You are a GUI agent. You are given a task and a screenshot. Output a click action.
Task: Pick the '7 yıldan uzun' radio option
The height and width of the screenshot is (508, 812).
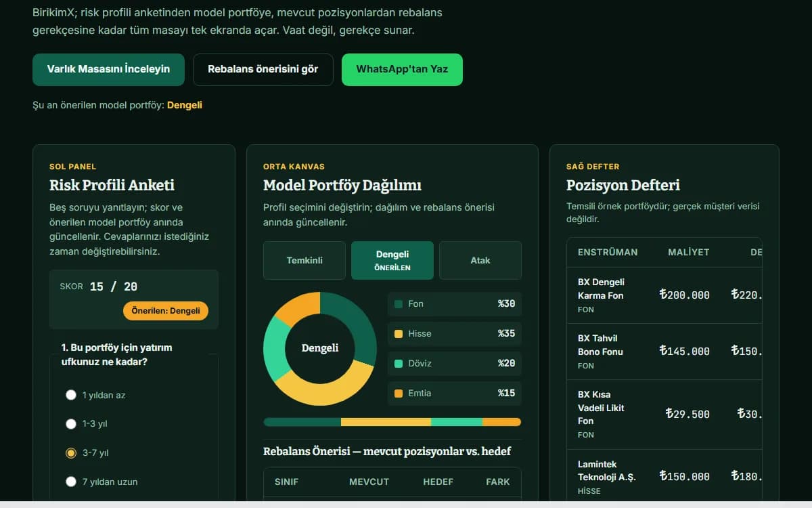[71, 482]
